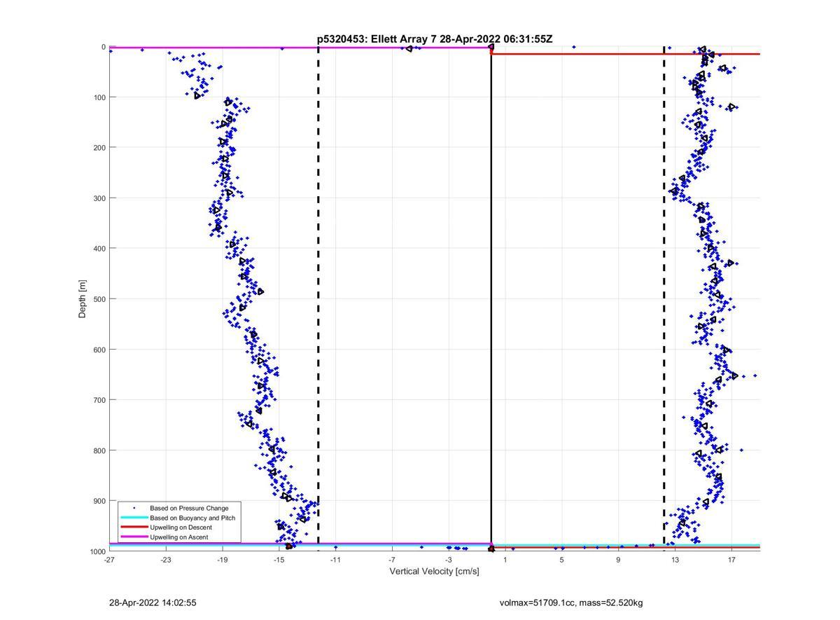Click y-axis tick label 800
This screenshot has height=620, width=840.
click(99, 450)
